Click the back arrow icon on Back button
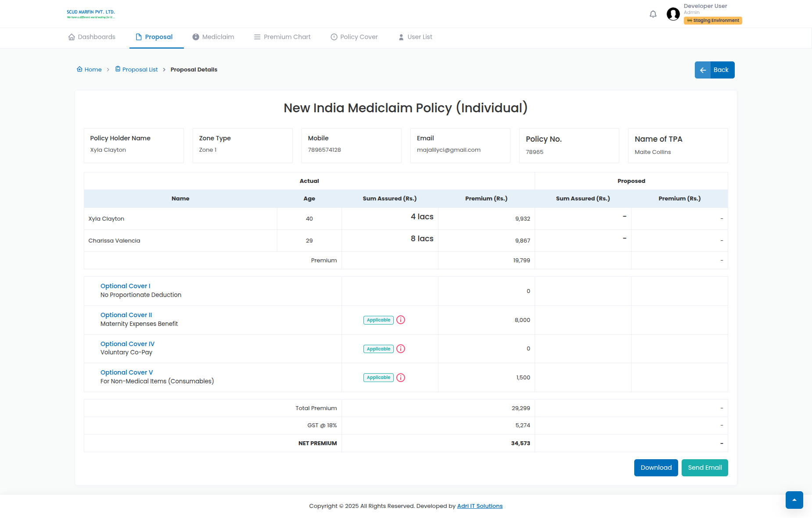The height and width of the screenshot is (518, 812). pos(703,70)
